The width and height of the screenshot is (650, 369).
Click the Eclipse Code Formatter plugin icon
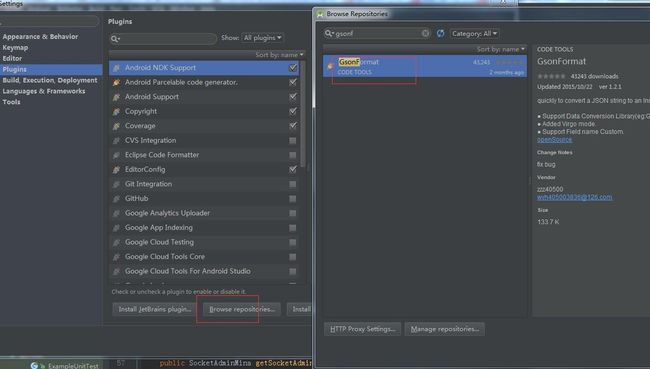116,155
